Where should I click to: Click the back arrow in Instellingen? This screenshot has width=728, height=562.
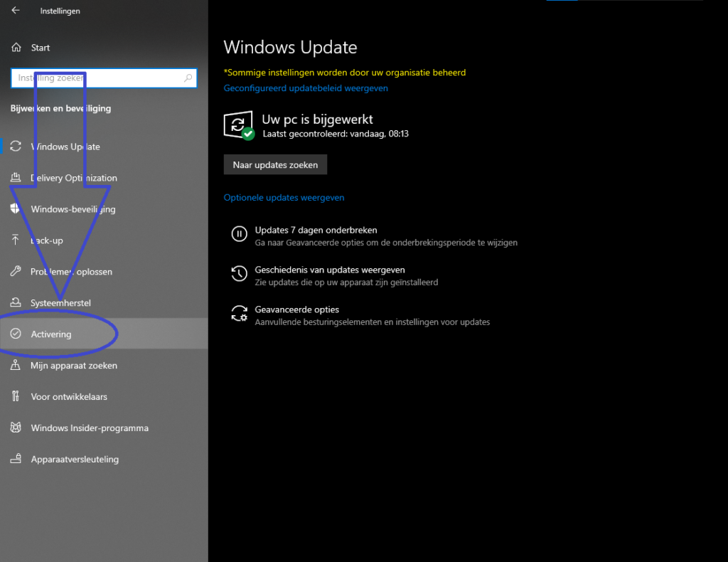pyautogui.click(x=16, y=10)
